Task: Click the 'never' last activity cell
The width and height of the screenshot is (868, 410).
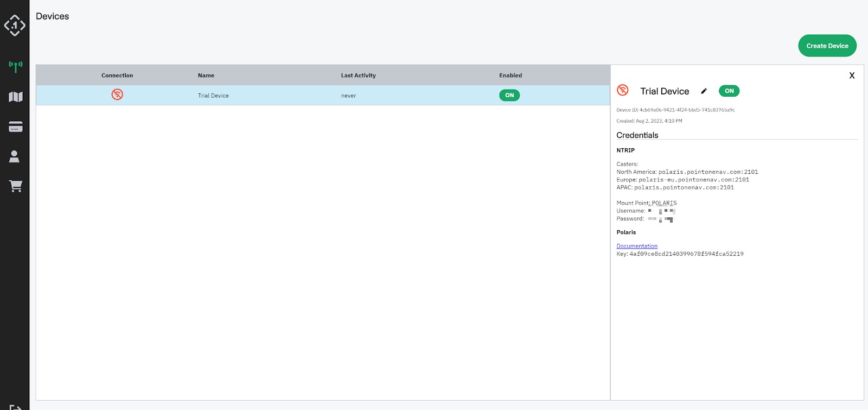Action: (349, 96)
